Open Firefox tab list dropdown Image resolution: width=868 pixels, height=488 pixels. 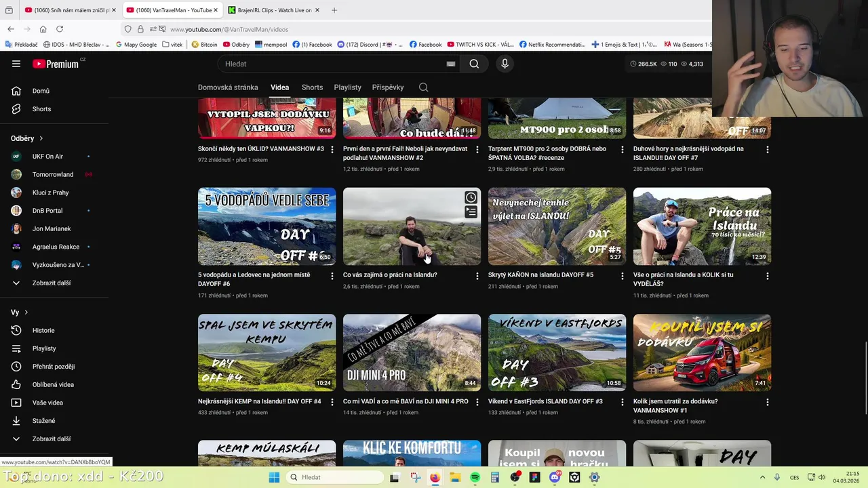point(9,10)
